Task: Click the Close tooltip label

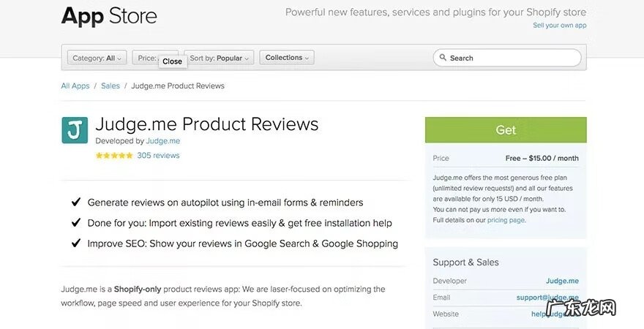Action: (173, 61)
